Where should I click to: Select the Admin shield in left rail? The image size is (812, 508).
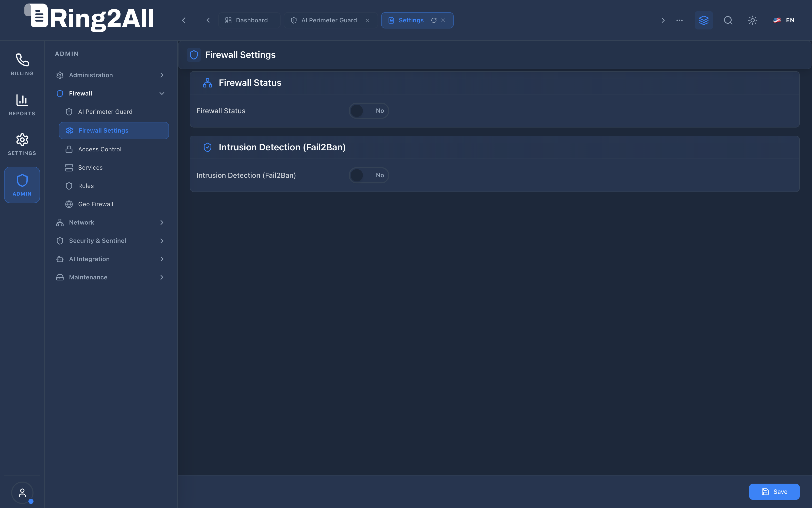click(22, 185)
